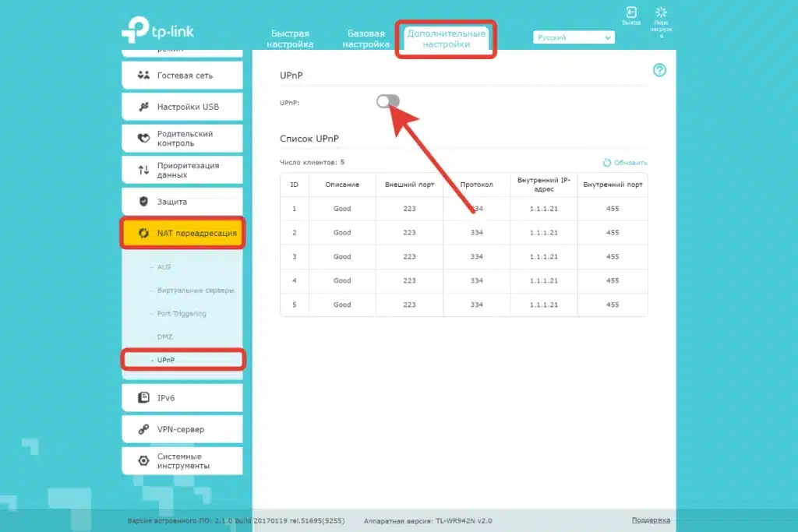Click the Перезагрузка (reboot) icon
The width and height of the screenshot is (798, 532).
coord(662,13)
